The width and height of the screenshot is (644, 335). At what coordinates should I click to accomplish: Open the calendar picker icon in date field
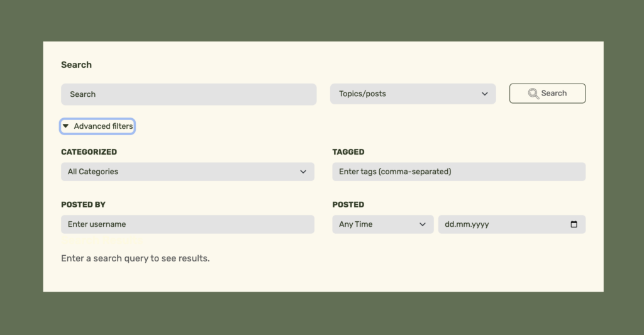(574, 224)
